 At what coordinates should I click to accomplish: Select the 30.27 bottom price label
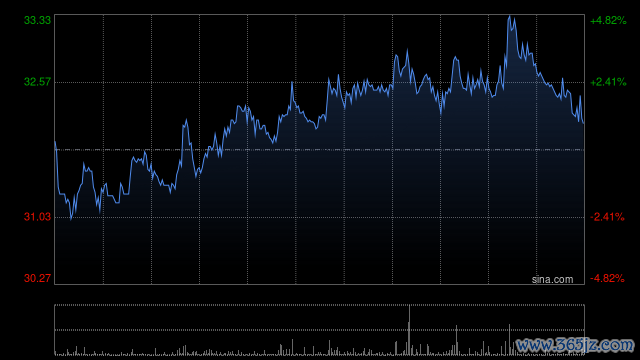coord(37,278)
